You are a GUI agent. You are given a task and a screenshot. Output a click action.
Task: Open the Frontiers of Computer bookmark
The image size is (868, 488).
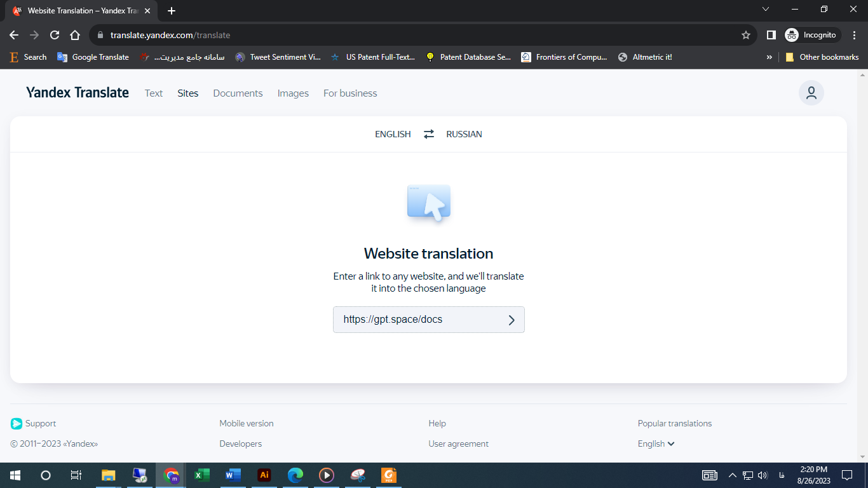564,57
